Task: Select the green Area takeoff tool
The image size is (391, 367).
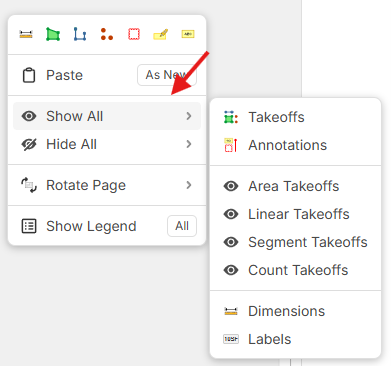Action: 53,34
